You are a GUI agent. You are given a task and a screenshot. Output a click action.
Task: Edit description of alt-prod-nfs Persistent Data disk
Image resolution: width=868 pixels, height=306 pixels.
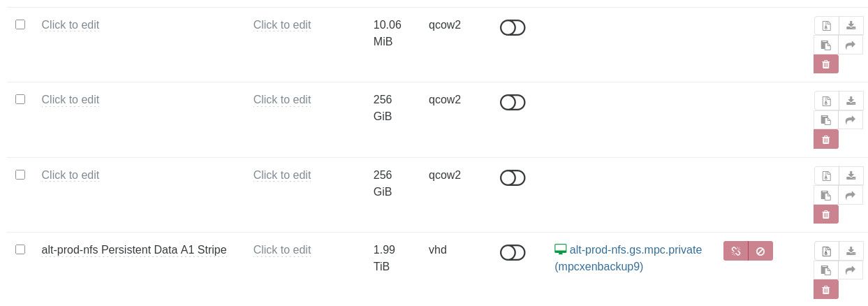(x=282, y=250)
